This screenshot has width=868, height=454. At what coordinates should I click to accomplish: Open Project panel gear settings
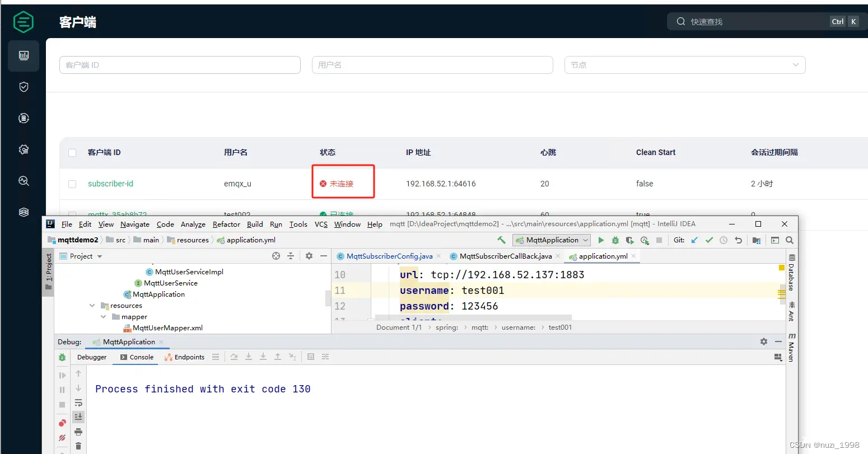309,256
